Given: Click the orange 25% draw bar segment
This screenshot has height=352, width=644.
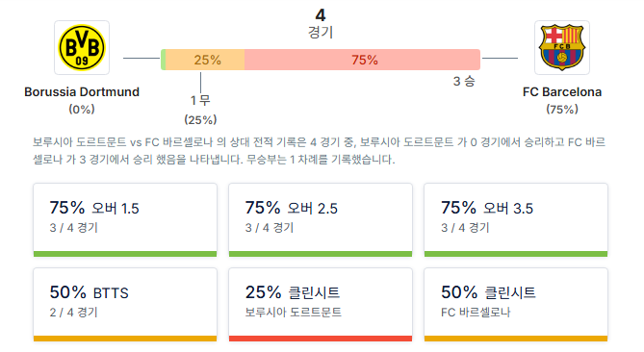Looking at the screenshot, I should point(205,60).
